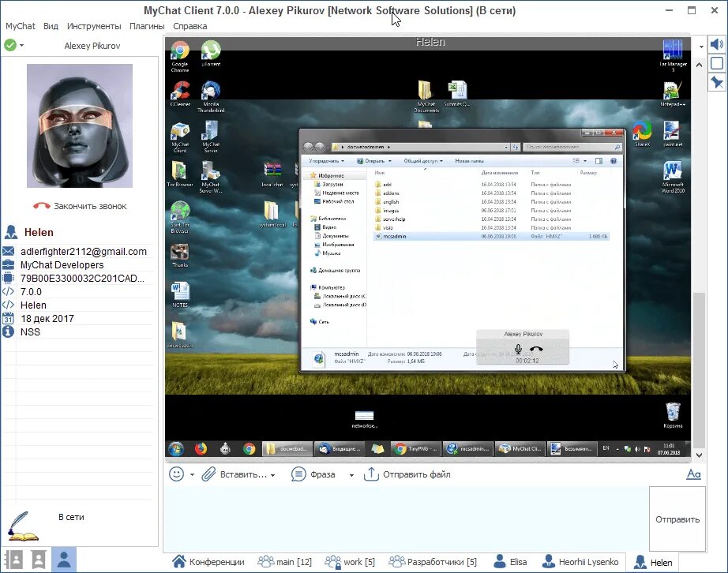Open the common contacts list icon

[x=13, y=560]
